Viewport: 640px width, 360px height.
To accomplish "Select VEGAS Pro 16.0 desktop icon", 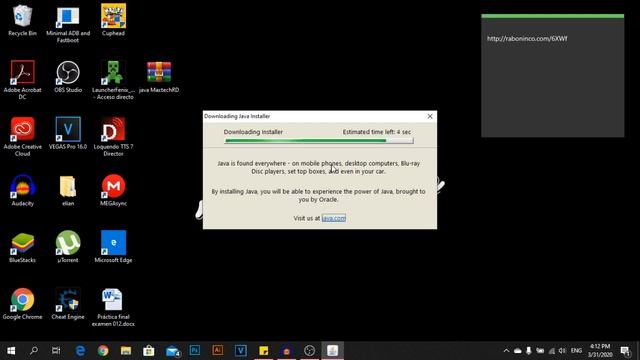I will (x=68, y=134).
